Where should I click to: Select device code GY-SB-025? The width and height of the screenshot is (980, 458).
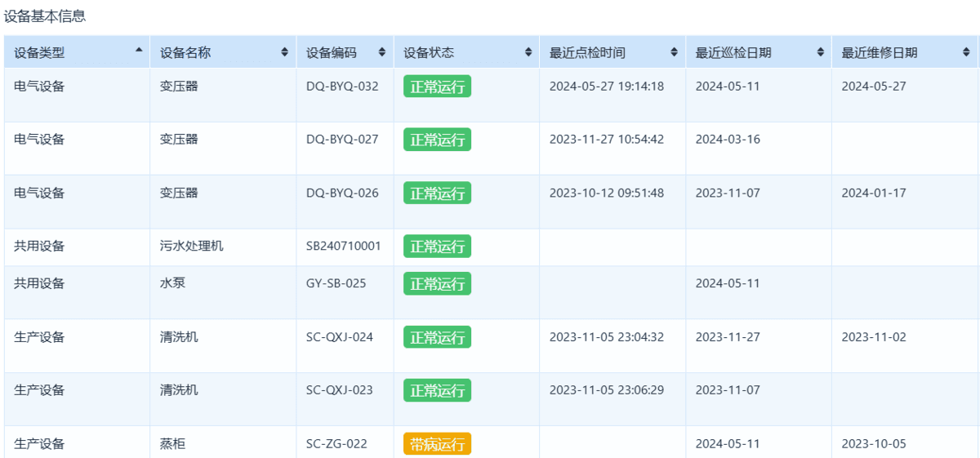pyautogui.click(x=336, y=283)
